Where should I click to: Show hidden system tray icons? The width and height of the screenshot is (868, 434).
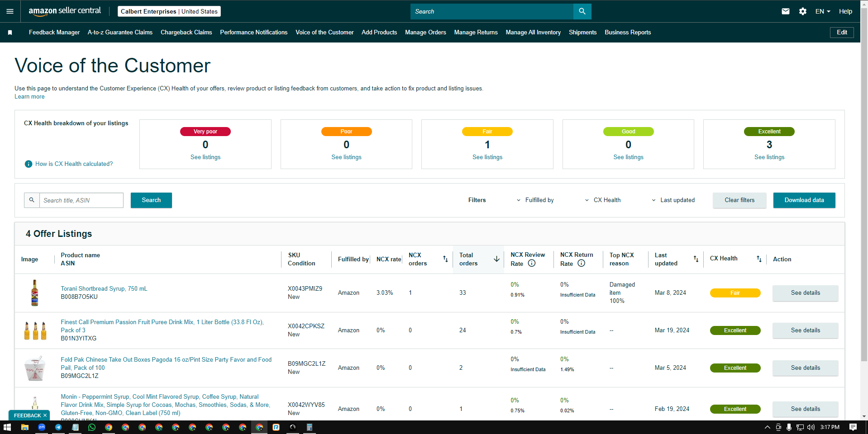click(x=767, y=427)
